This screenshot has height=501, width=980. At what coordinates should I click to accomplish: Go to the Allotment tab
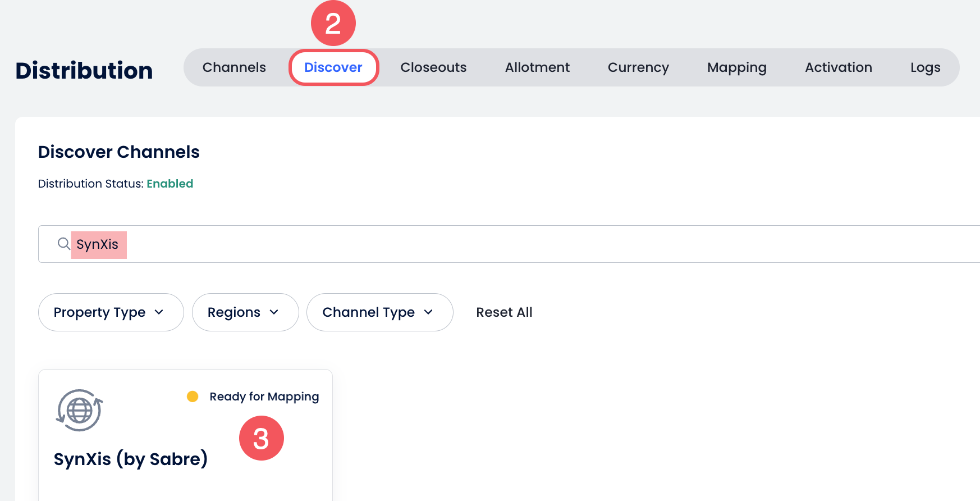pos(537,67)
